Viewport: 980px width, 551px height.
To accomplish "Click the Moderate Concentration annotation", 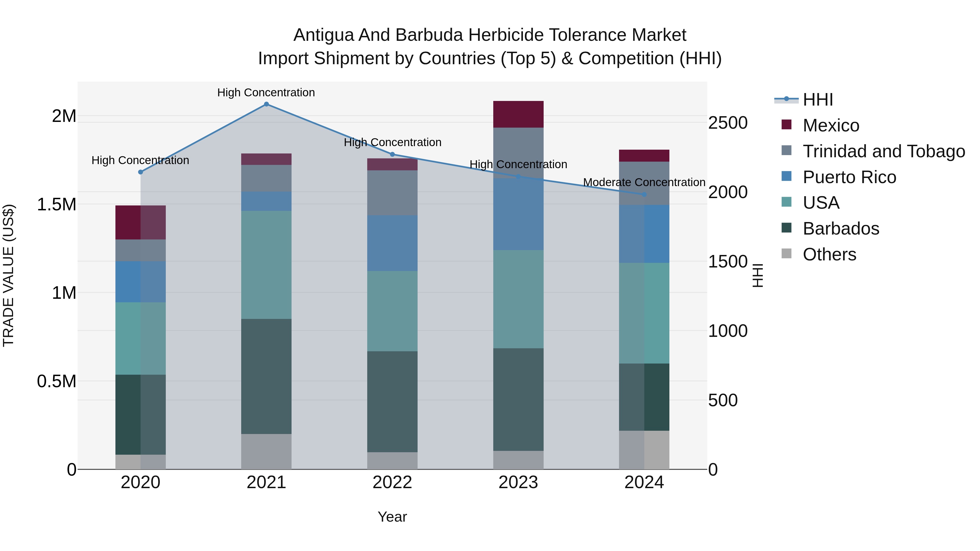I will tap(644, 183).
